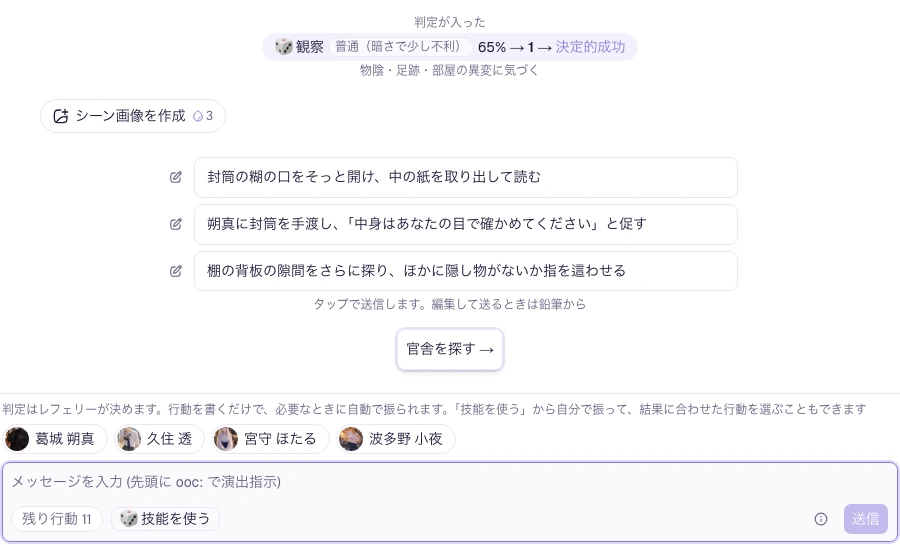Screen dimensions: 900x545
Task: Select character chip 久住 透
Action: (159, 439)
